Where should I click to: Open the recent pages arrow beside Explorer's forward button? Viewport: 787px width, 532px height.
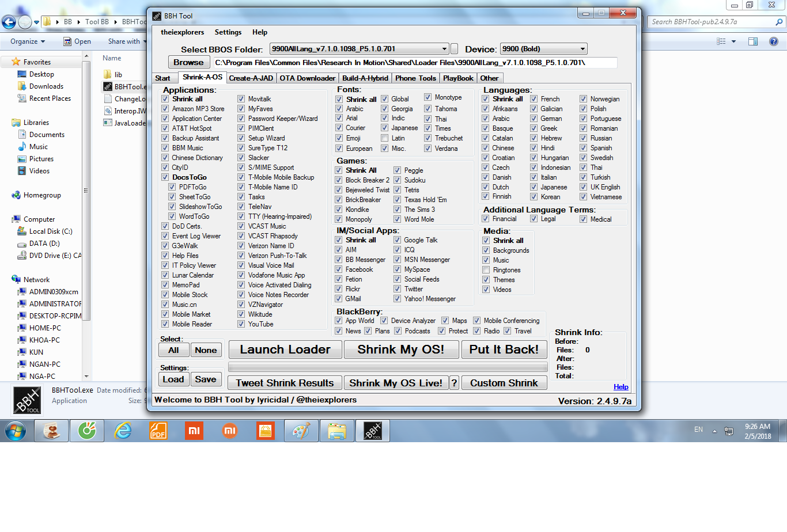pos(36,22)
